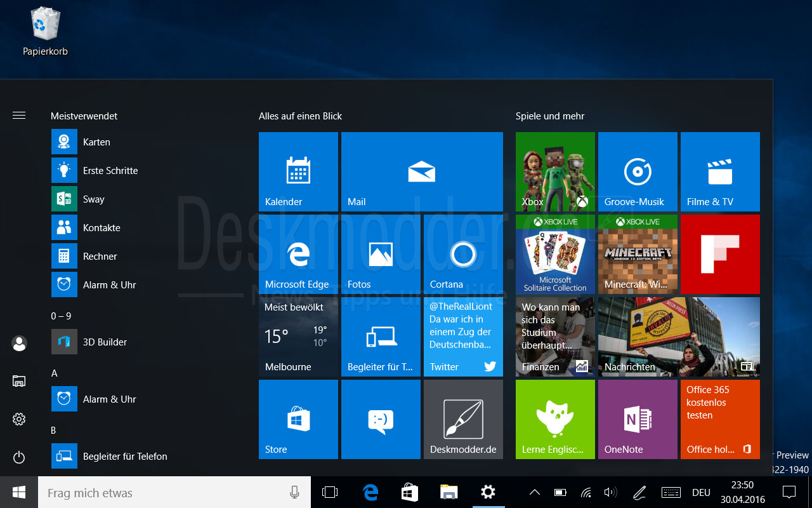Show hidden tray icons chevron
The height and width of the screenshot is (508, 812).
point(534,492)
